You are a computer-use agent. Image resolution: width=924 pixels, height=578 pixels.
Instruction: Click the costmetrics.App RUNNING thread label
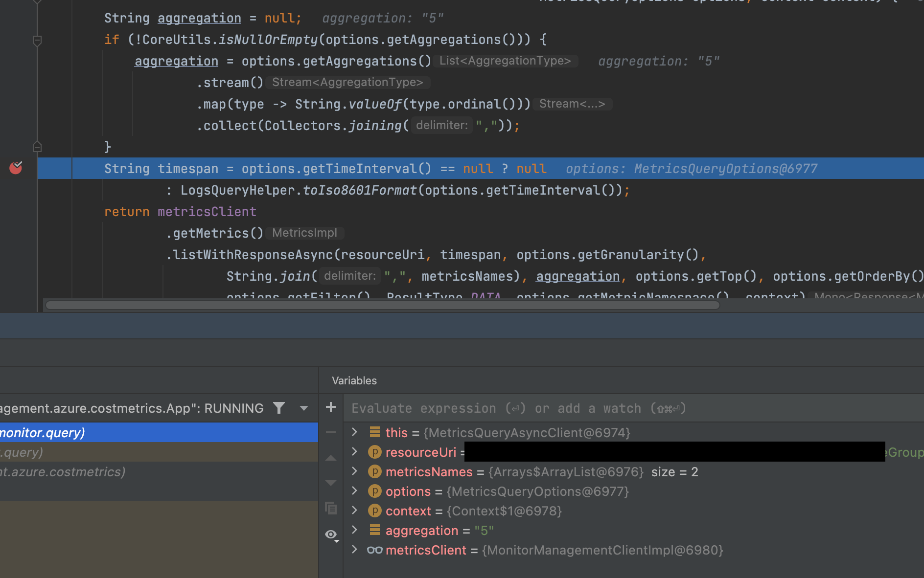(132, 408)
